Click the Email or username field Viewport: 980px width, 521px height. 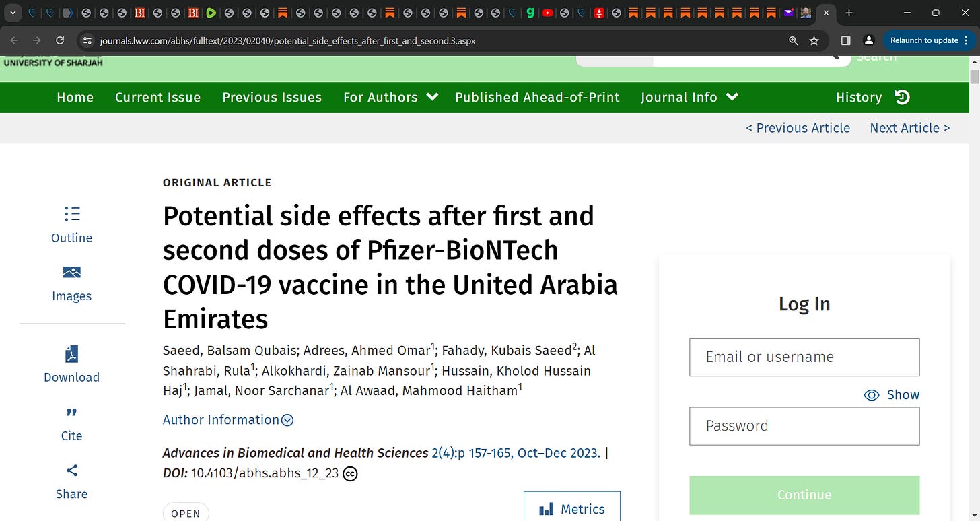click(804, 357)
